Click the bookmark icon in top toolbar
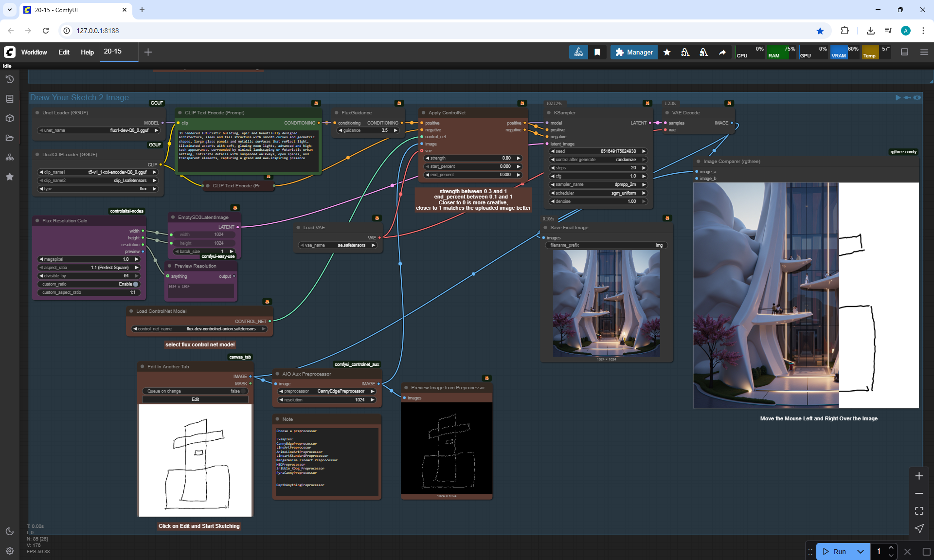934x560 pixels. [597, 52]
